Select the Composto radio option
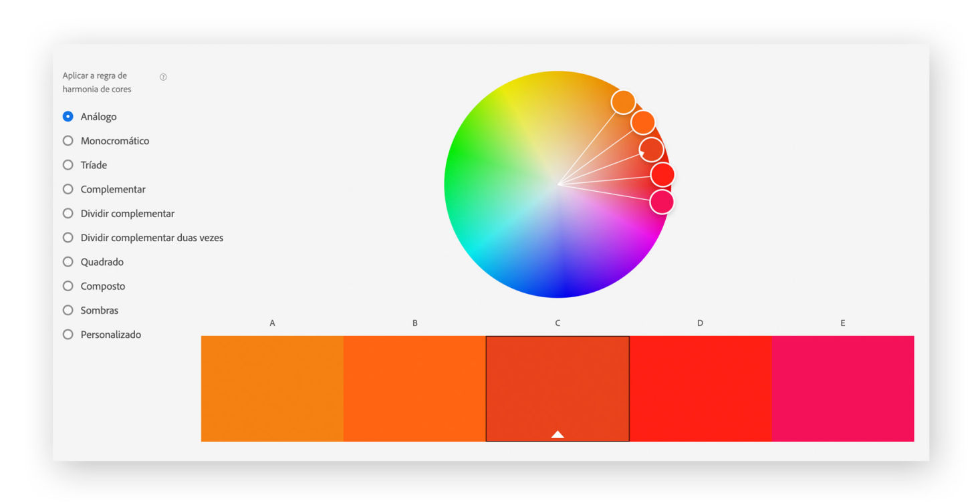 94,286
